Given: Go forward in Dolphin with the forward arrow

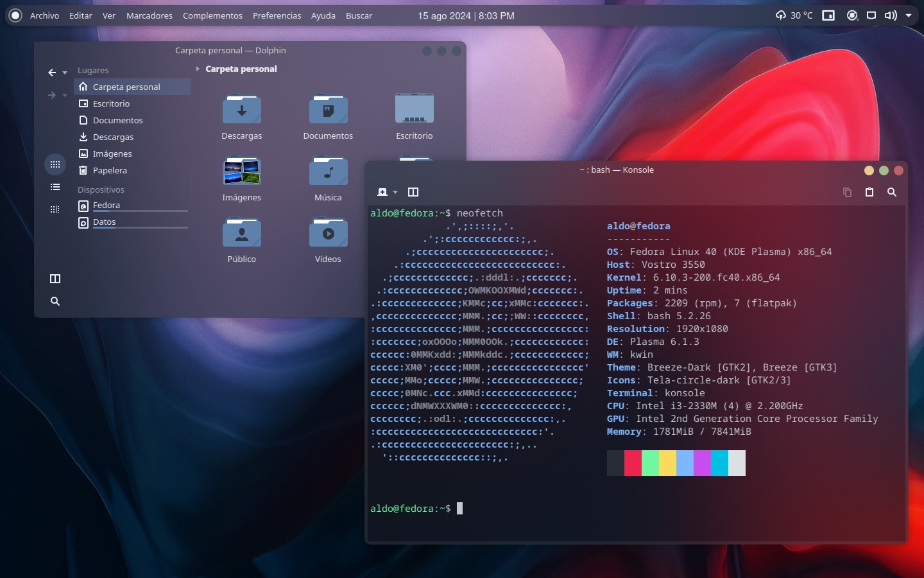Looking at the screenshot, I should [52, 95].
